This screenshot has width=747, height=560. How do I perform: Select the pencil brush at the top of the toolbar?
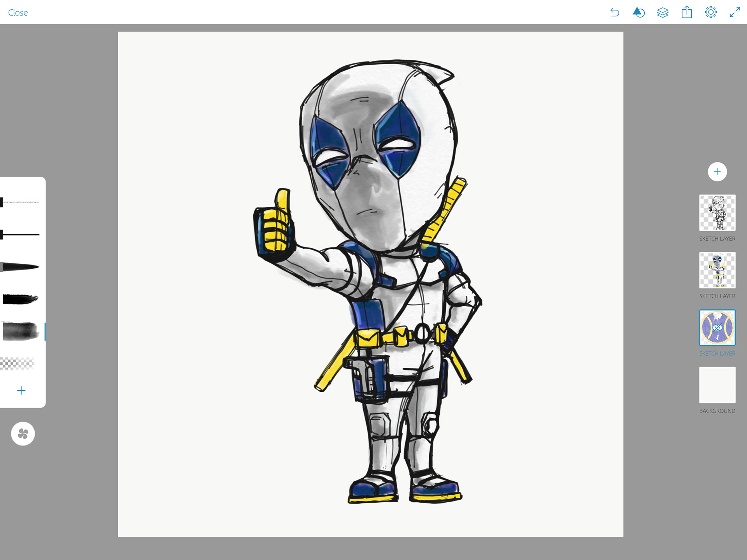point(21,202)
